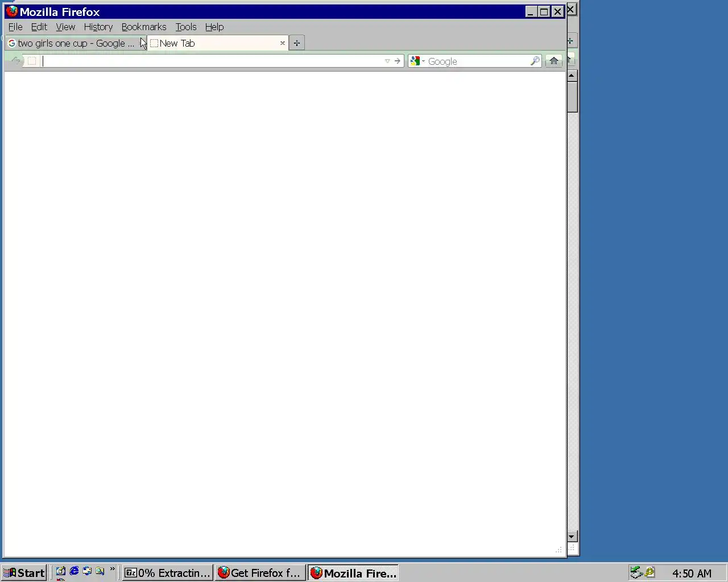
Task: Close the New Tab tab
Action: pyautogui.click(x=282, y=43)
